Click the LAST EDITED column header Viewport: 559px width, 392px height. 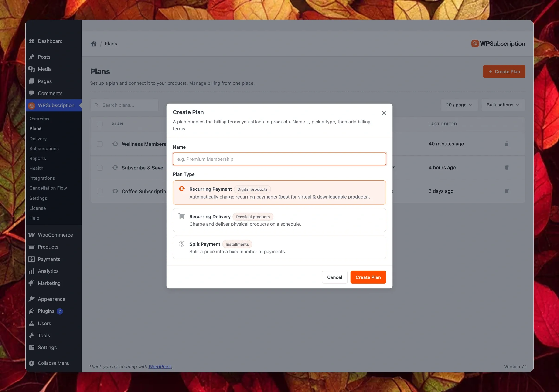pyautogui.click(x=443, y=124)
